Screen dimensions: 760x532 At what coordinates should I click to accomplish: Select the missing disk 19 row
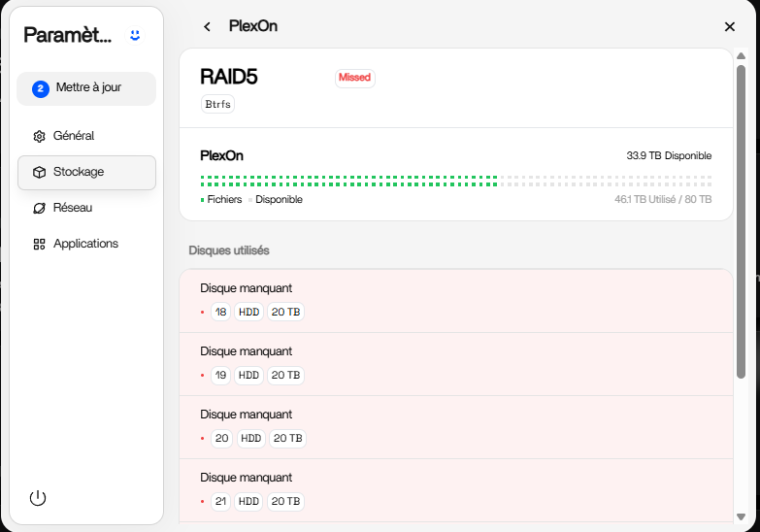[455, 364]
